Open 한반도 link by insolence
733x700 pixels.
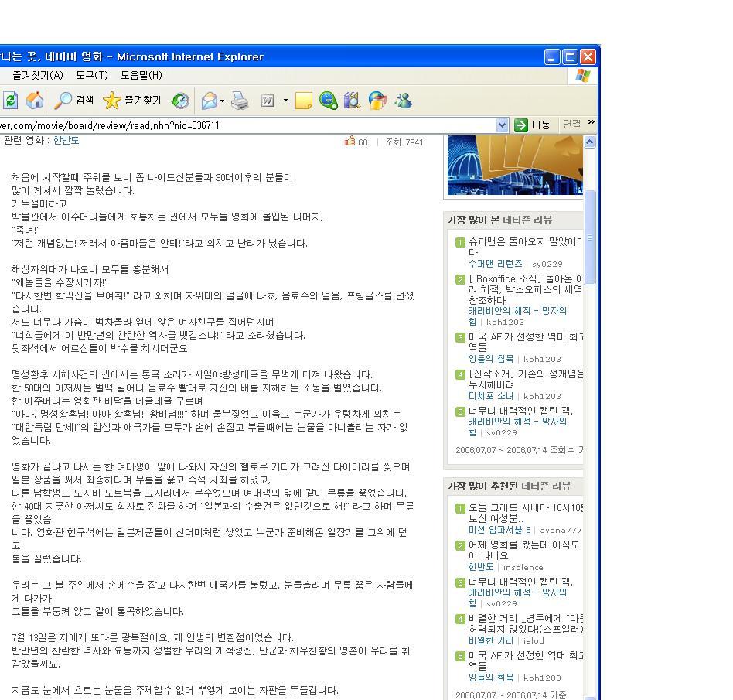[x=481, y=567]
